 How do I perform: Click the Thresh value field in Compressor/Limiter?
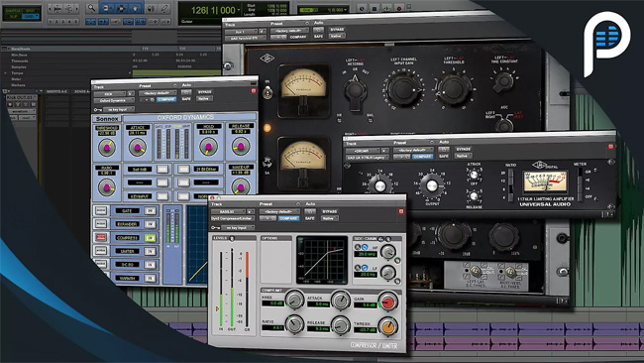(365, 329)
